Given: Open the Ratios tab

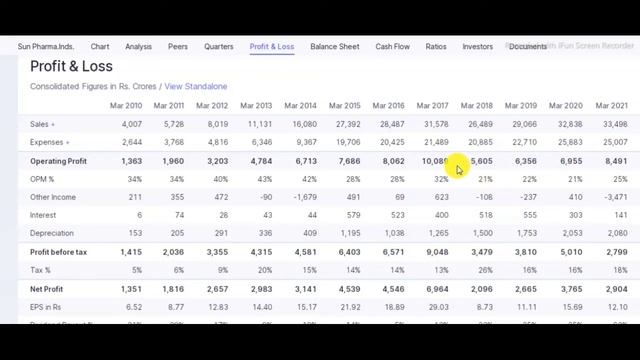Looking at the screenshot, I should click(436, 47).
